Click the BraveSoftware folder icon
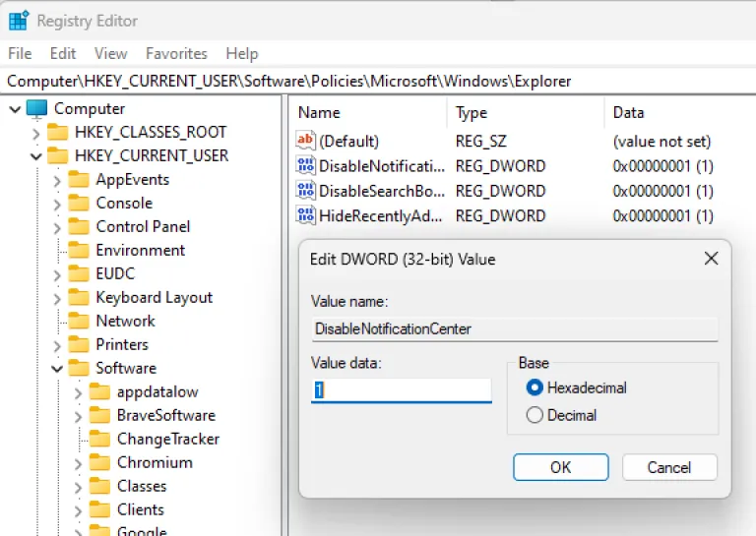Viewport: 756px width, 536px height. pos(99,415)
